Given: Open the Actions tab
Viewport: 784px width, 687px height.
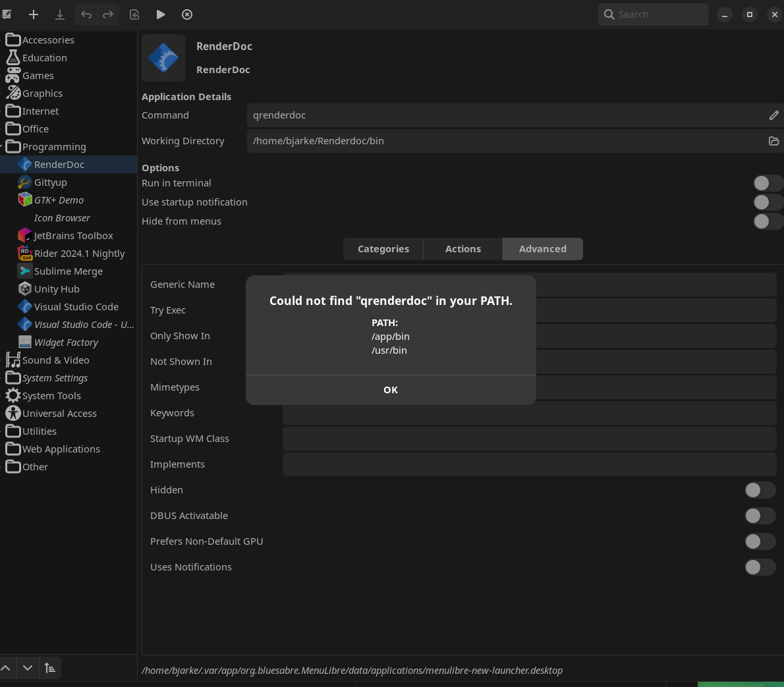Looking at the screenshot, I should (x=462, y=249).
